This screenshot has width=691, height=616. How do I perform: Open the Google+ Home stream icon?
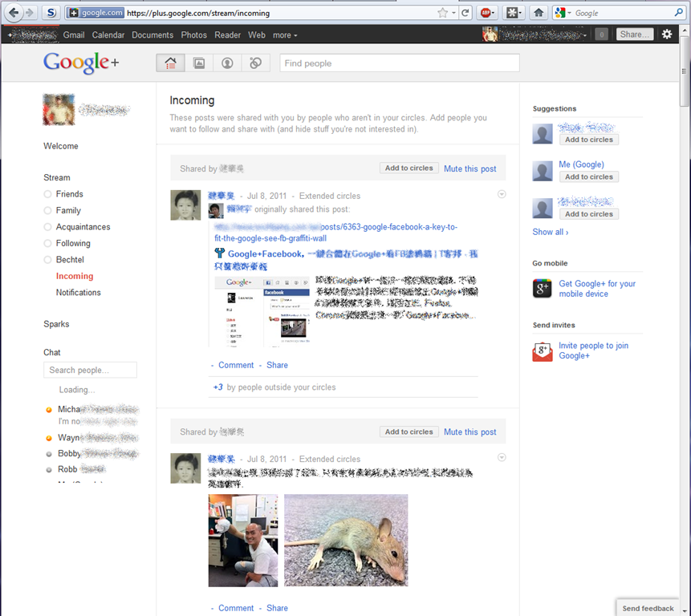171,63
